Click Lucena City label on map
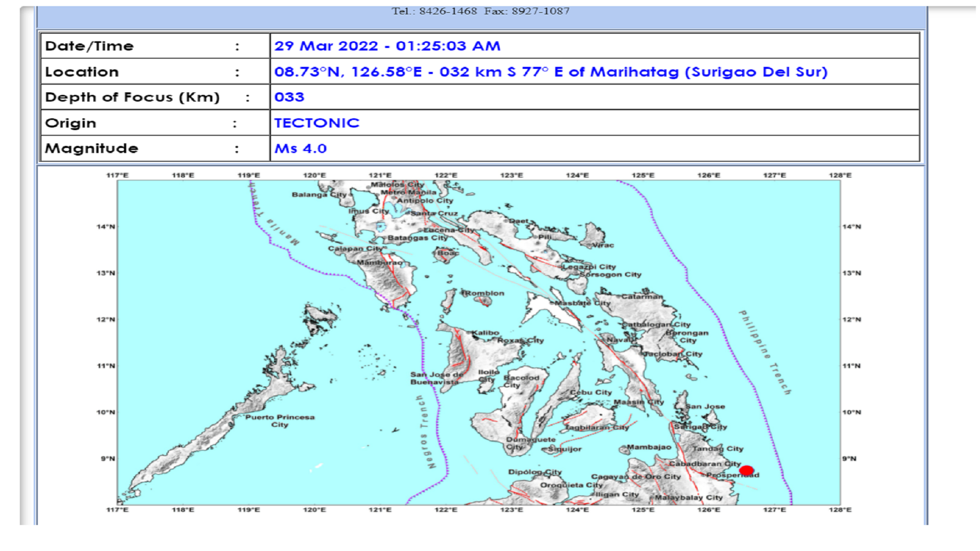 449,230
